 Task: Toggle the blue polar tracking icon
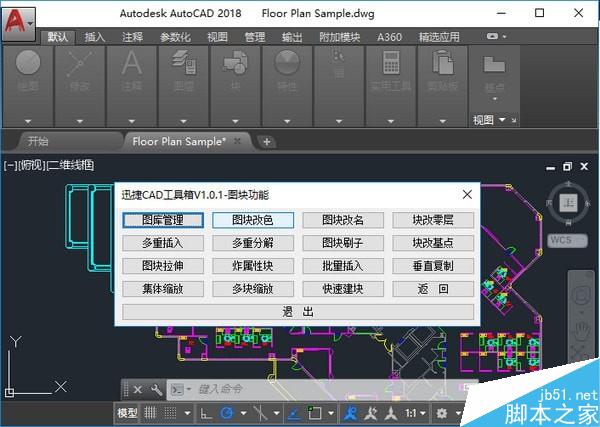pos(227,413)
